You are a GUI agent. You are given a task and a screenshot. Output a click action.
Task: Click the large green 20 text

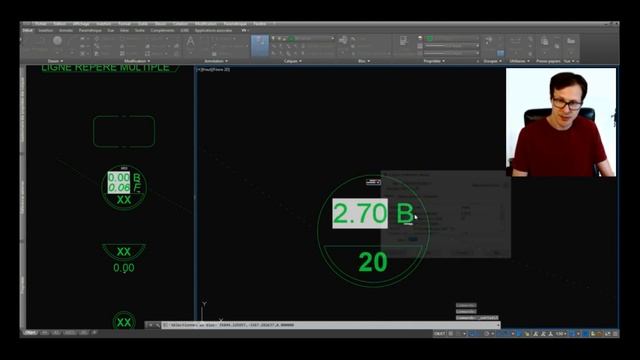(x=373, y=262)
